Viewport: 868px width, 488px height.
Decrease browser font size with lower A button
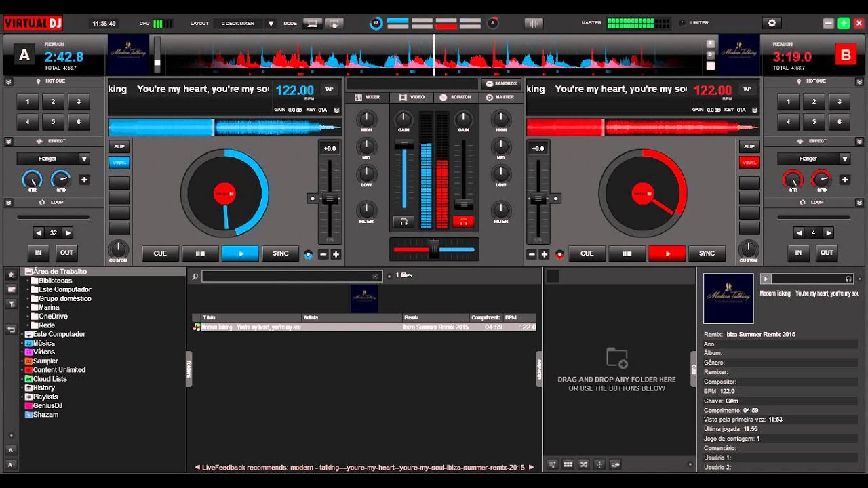(x=11, y=465)
